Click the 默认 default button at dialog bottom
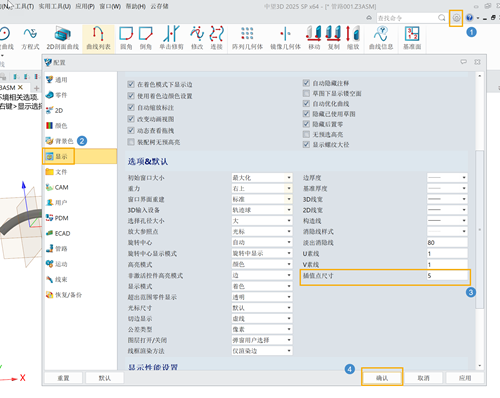This screenshot has width=500, height=398. 105,378
